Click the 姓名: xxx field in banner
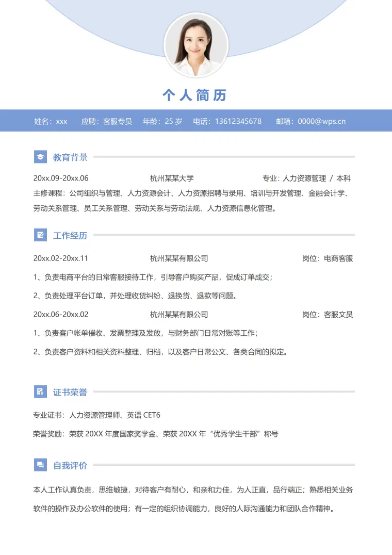Screen dimensions: 392x555 (x=51, y=121)
